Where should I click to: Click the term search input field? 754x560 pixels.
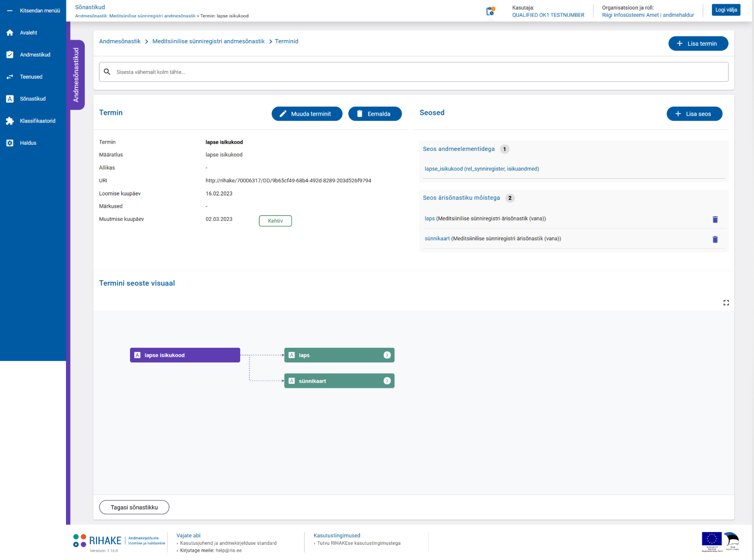413,72
